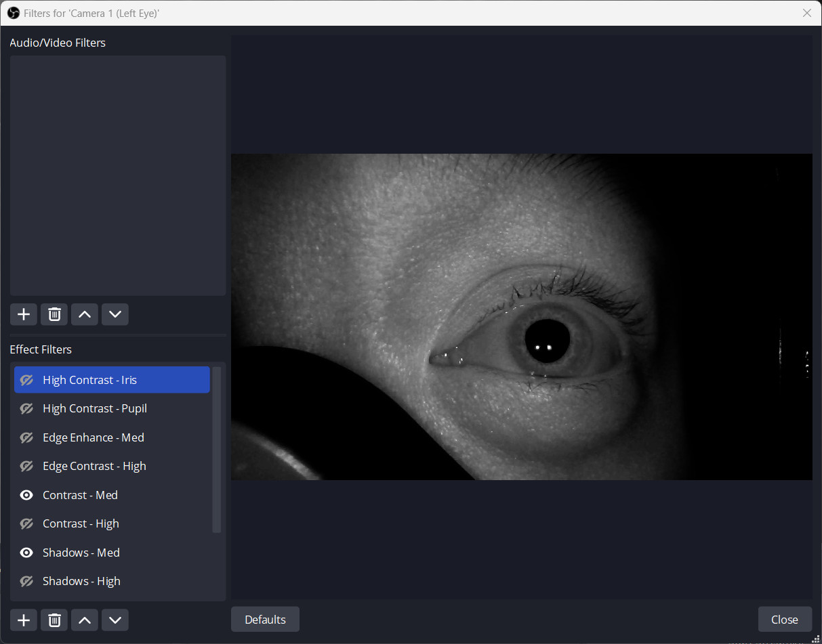822x644 pixels.
Task: Select the Shadows - High filter
Action: click(x=81, y=580)
